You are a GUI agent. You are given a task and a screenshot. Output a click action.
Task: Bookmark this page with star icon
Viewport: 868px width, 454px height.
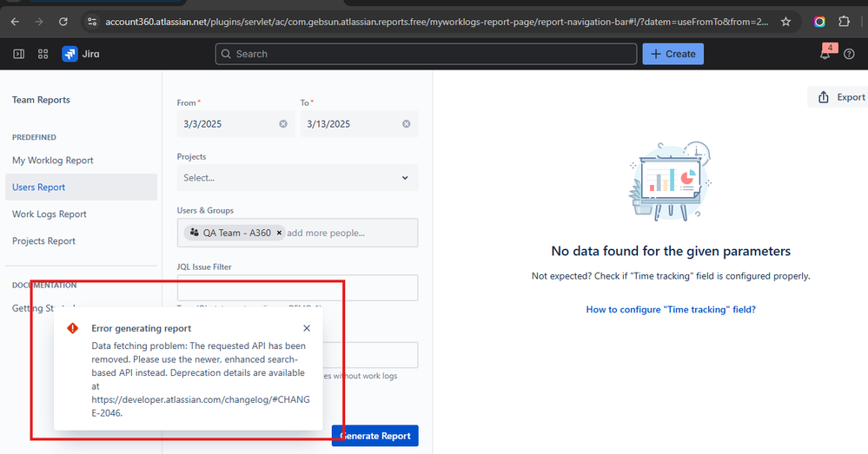(785, 22)
